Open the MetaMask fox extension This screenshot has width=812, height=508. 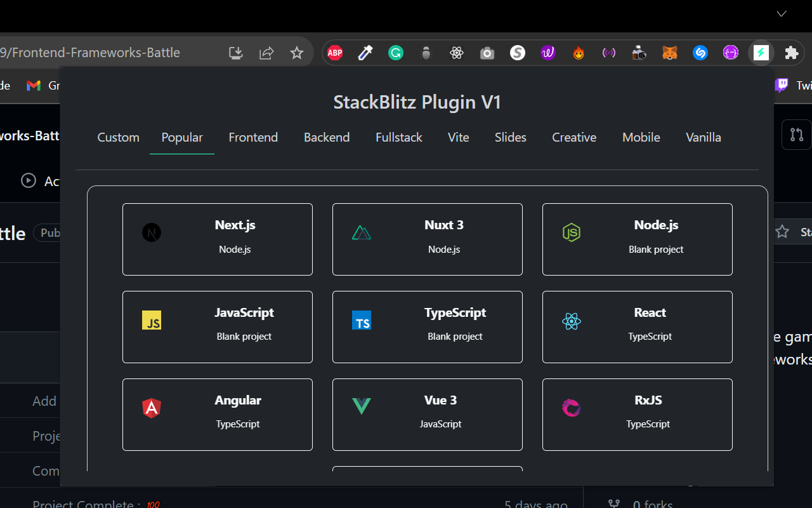tap(669, 53)
